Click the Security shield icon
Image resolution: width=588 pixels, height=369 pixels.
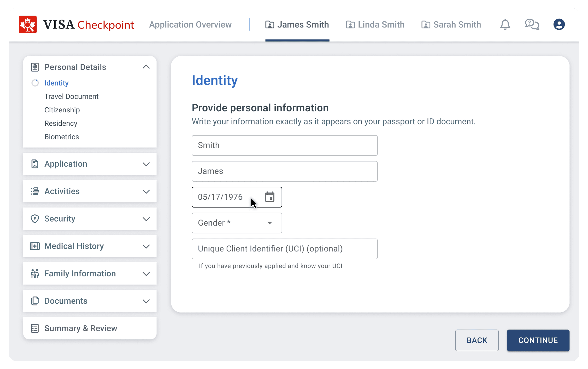(x=35, y=219)
